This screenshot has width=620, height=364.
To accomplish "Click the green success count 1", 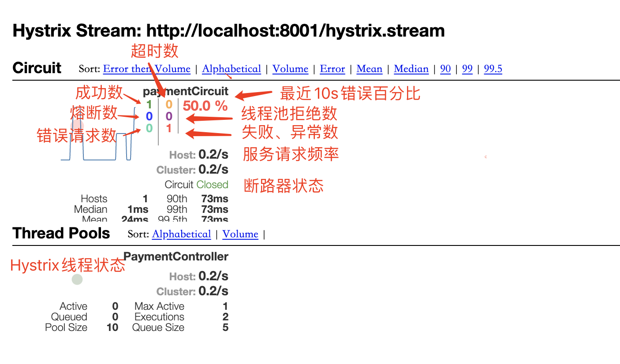I will pos(149,104).
